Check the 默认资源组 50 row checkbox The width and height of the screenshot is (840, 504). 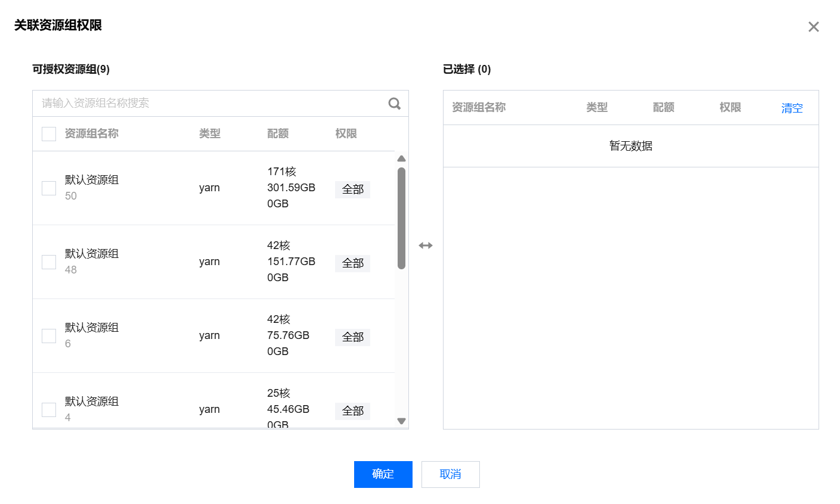tap(49, 188)
